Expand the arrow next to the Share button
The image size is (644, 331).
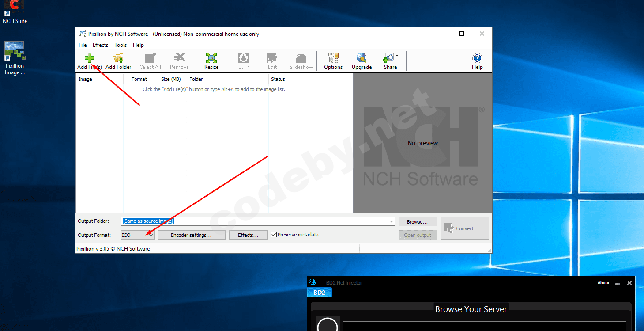point(397,56)
